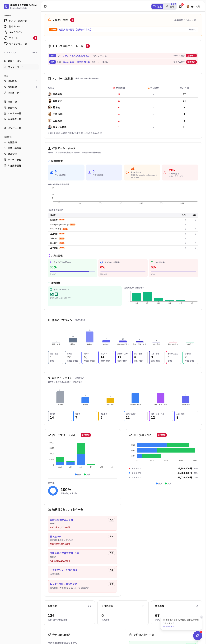206x644 pixels.
Task: Click the メンション活用率 0% progress bar
Action: (x=123, y=271)
